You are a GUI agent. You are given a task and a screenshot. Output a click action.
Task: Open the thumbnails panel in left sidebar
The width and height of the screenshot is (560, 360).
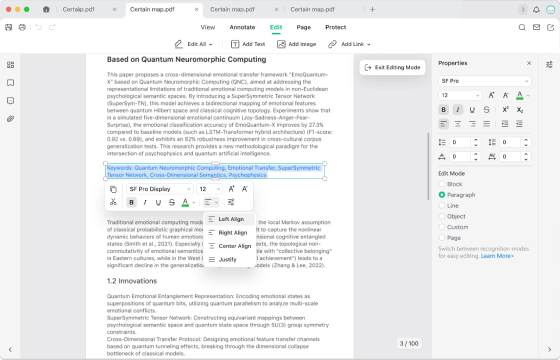(10, 65)
